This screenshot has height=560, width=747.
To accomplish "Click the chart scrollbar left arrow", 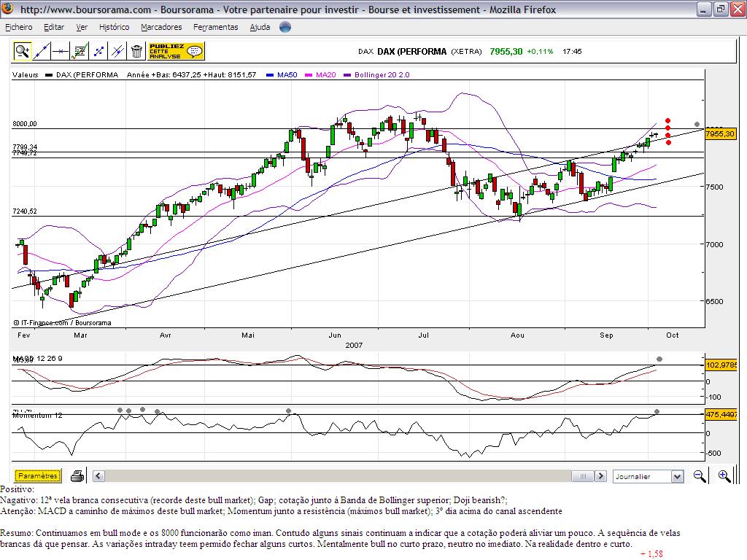I will 98,475.
